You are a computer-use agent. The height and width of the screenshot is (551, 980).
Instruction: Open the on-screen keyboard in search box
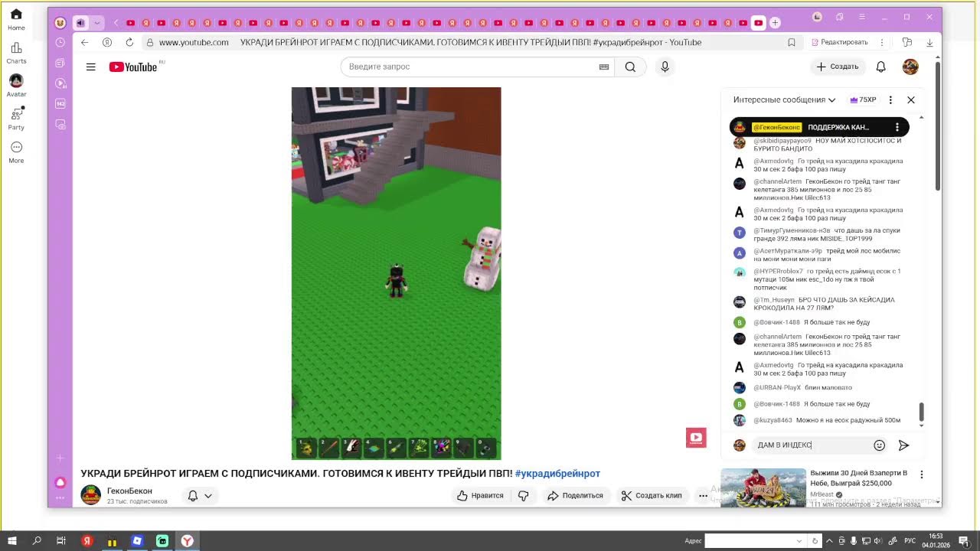[604, 67]
